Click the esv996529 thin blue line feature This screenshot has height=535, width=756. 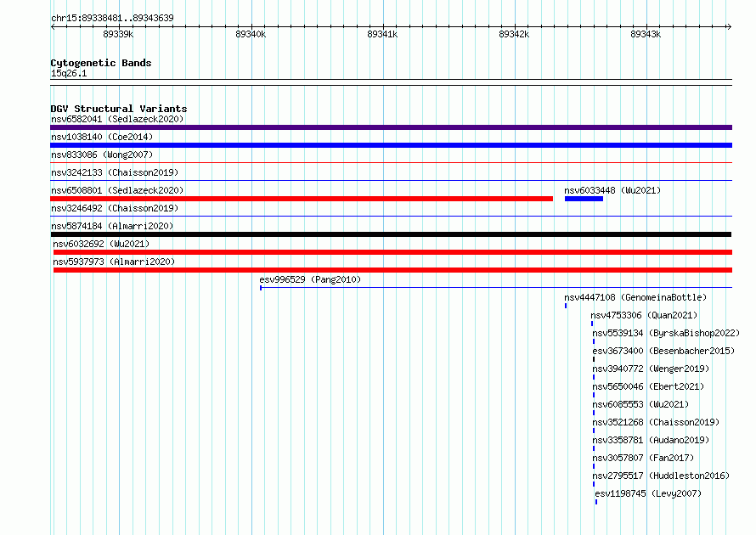(496, 288)
